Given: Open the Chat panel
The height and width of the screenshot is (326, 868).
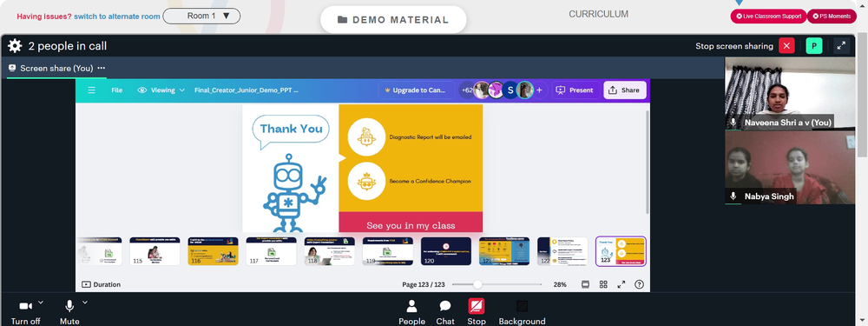Looking at the screenshot, I should 445,312.
